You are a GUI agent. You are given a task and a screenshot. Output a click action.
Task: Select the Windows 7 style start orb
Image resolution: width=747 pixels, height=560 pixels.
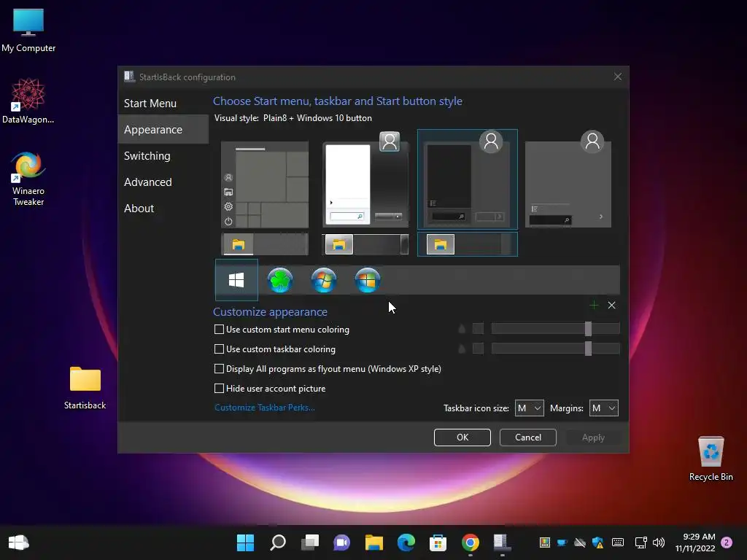pyautogui.click(x=324, y=280)
